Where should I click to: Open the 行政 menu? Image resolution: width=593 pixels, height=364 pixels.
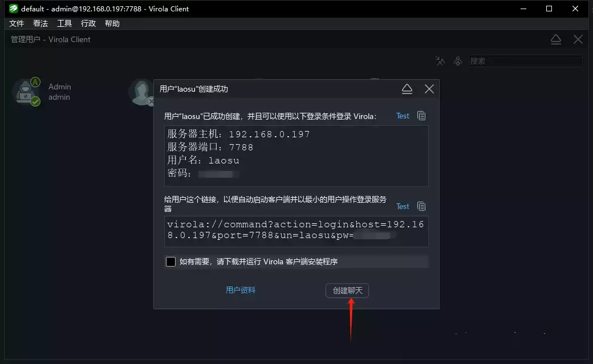click(x=87, y=23)
